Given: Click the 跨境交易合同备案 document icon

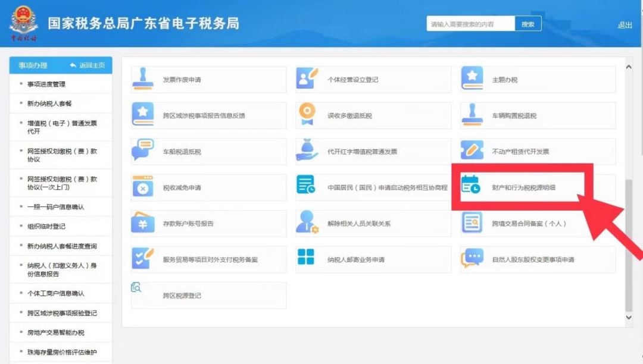Looking at the screenshot, I should pyautogui.click(x=472, y=222).
